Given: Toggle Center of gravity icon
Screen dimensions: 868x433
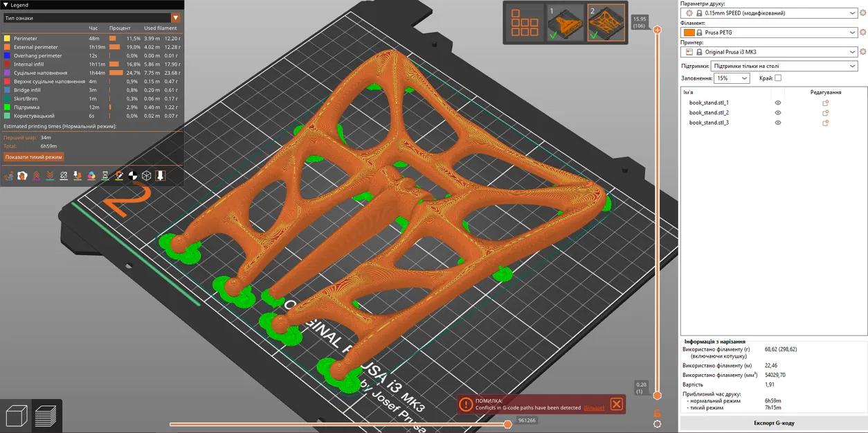Looking at the screenshot, I should (133, 176).
